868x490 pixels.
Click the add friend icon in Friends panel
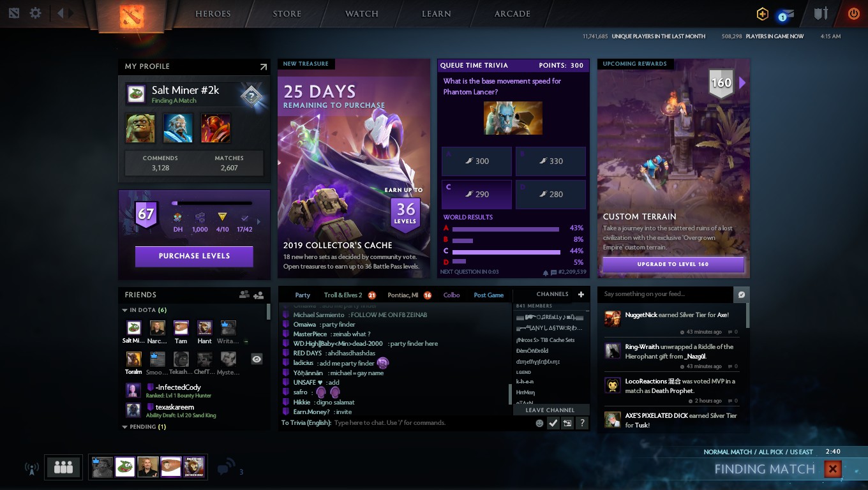click(258, 295)
